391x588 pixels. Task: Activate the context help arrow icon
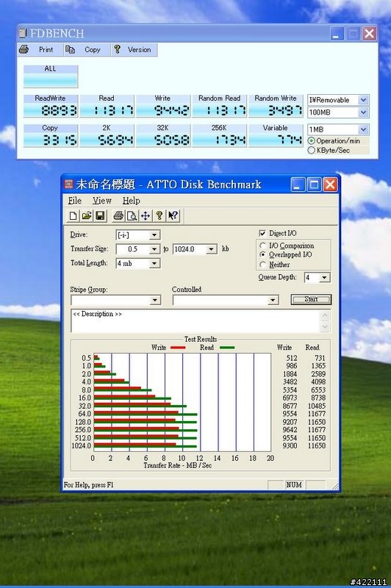173,215
